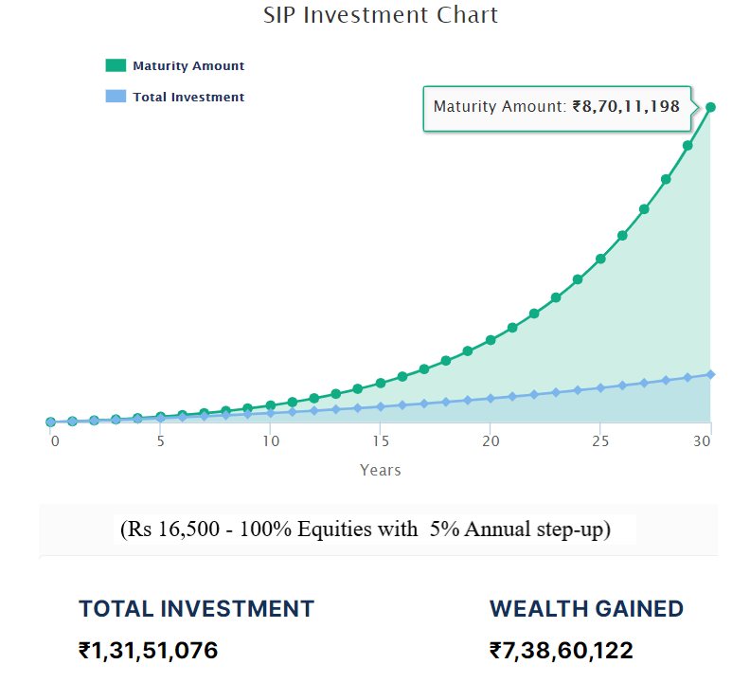The height and width of the screenshot is (700, 750).
Task: Click the Total Investment diamond at year 30
Action: (x=710, y=374)
